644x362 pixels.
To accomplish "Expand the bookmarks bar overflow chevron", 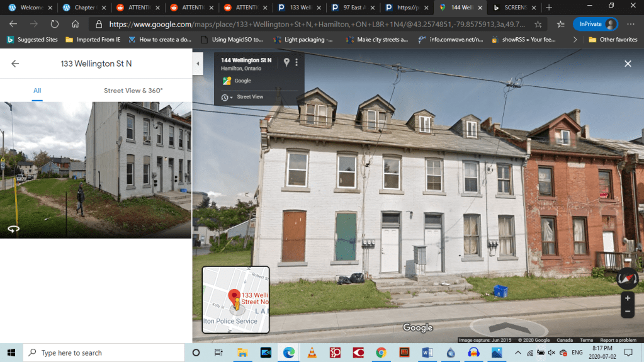I will pos(575,39).
